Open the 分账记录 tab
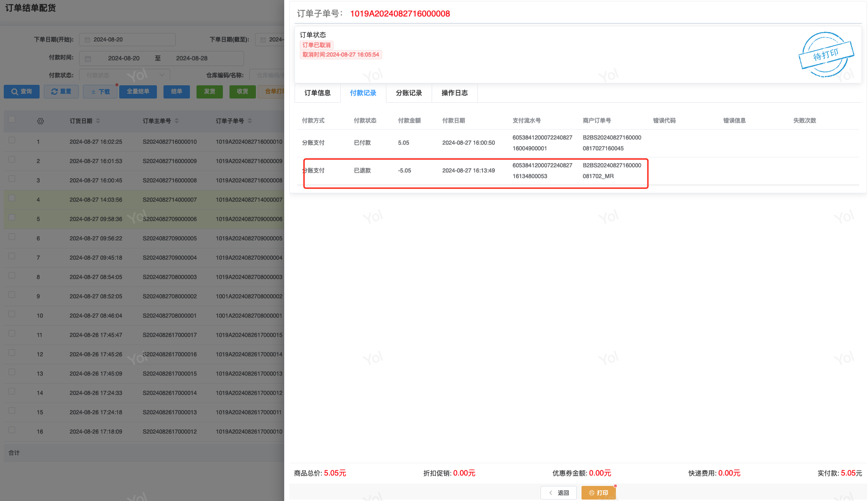The height and width of the screenshot is (501, 868). (409, 93)
